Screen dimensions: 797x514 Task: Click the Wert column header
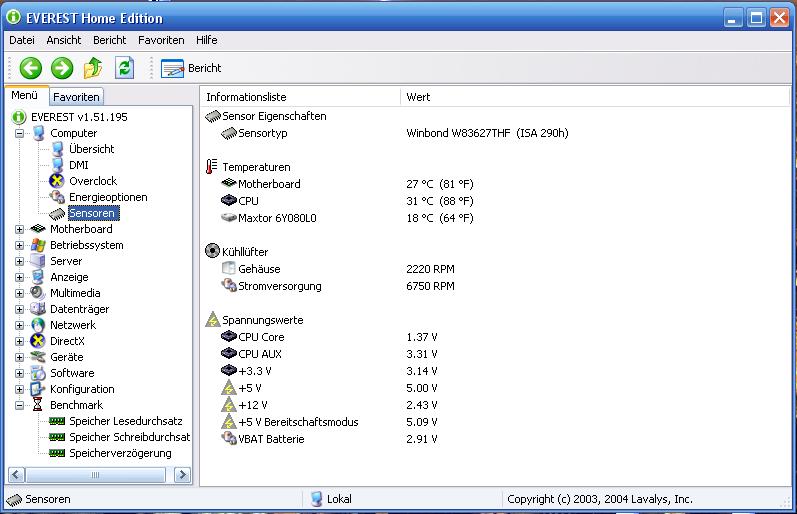[x=595, y=97]
